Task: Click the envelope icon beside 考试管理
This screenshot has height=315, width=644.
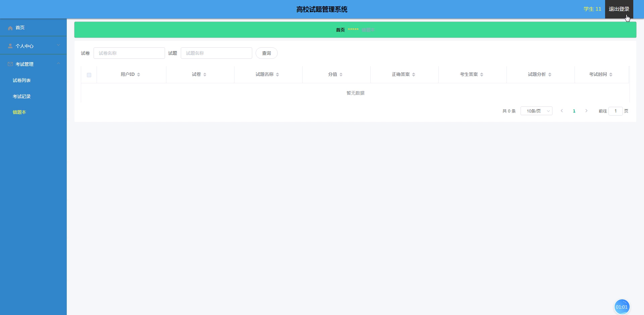Action: (x=10, y=64)
